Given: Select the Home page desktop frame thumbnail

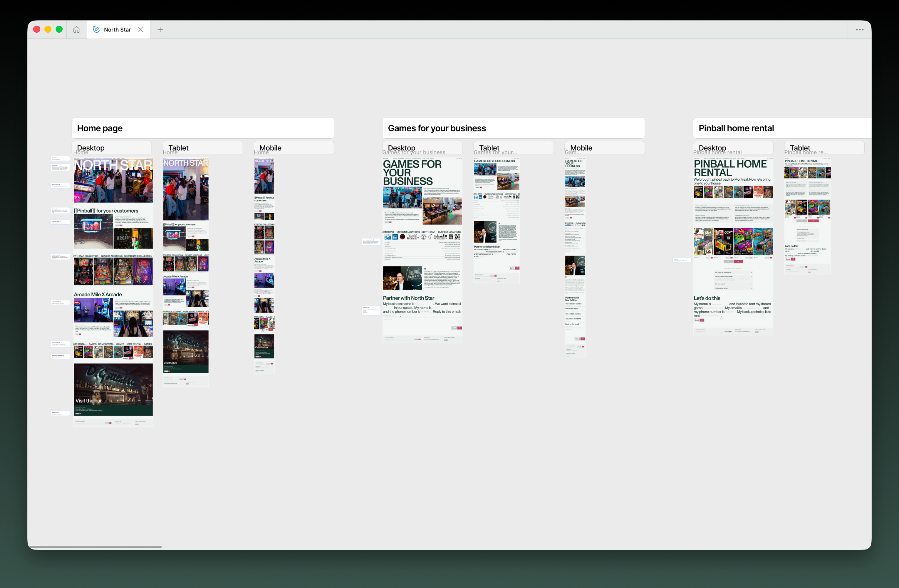Looking at the screenshot, I should (x=113, y=291).
